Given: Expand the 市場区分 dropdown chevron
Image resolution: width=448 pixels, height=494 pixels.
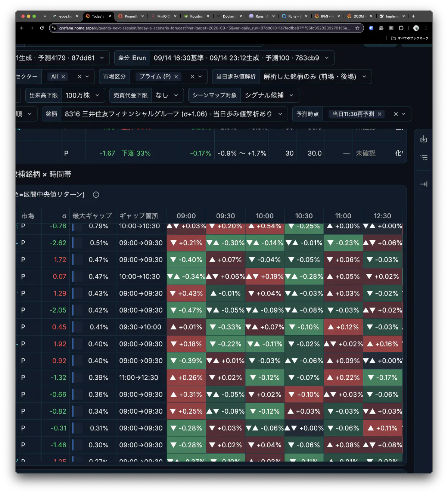Looking at the screenshot, I should click(x=200, y=77).
